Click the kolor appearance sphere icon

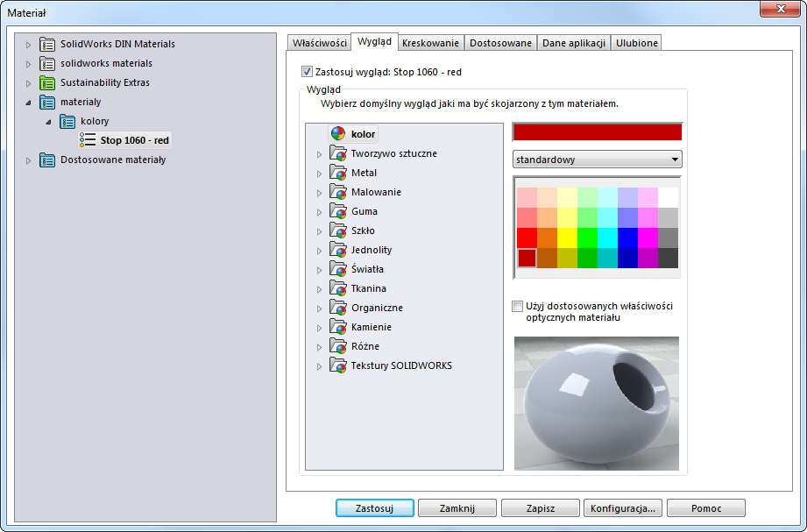coord(338,134)
